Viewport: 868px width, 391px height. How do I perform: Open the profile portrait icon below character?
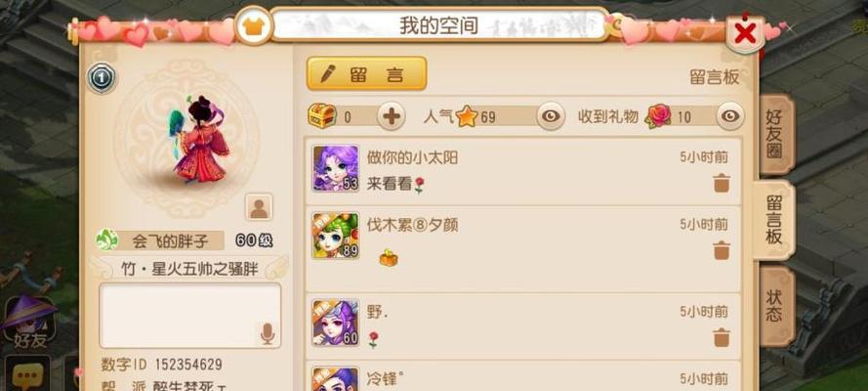(x=259, y=207)
